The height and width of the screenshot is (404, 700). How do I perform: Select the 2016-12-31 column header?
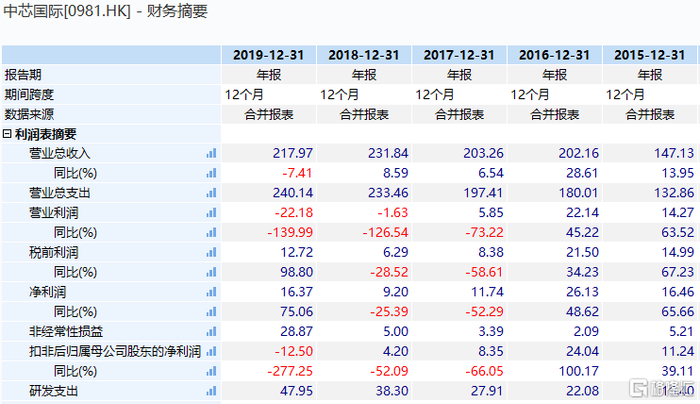[x=554, y=55]
